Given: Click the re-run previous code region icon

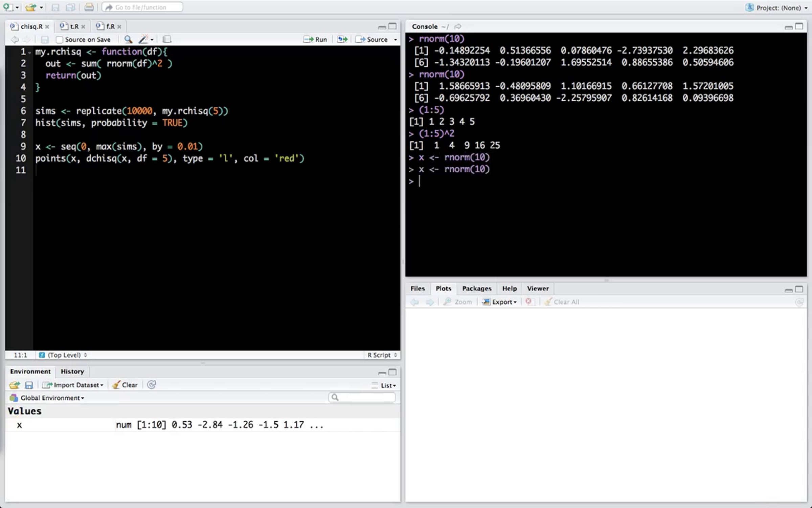Looking at the screenshot, I should click(x=342, y=39).
